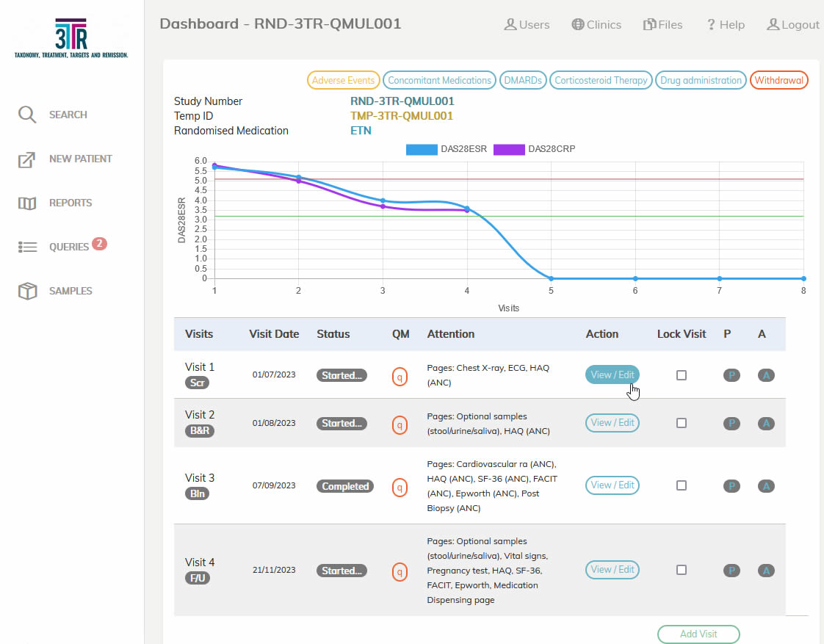Click the Queries list icon
This screenshot has height=644, width=824.
(x=26, y=247)
